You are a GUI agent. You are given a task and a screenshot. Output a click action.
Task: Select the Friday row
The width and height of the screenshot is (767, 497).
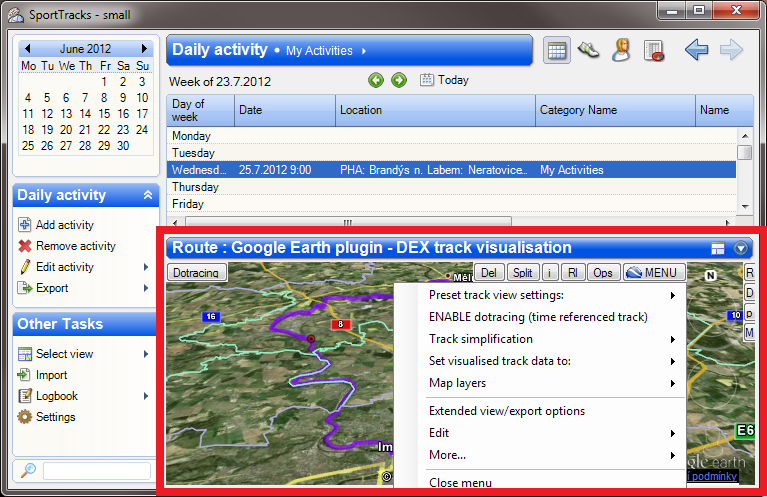coord(451,204)
